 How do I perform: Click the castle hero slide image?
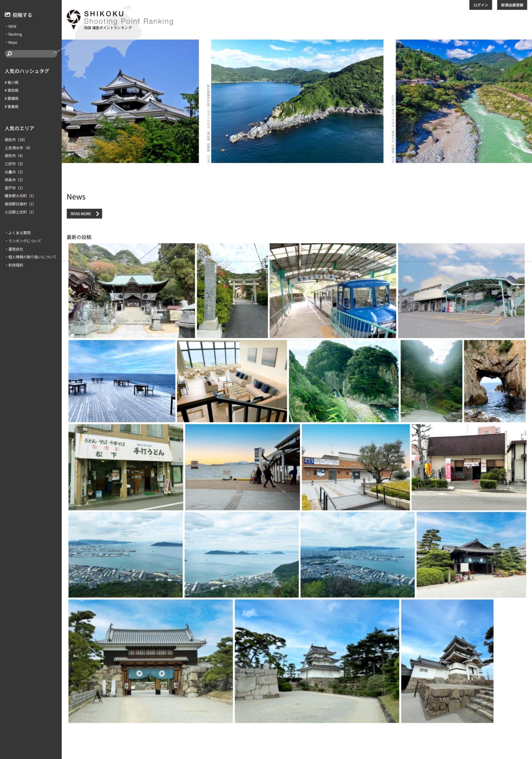tap(130, 101)
